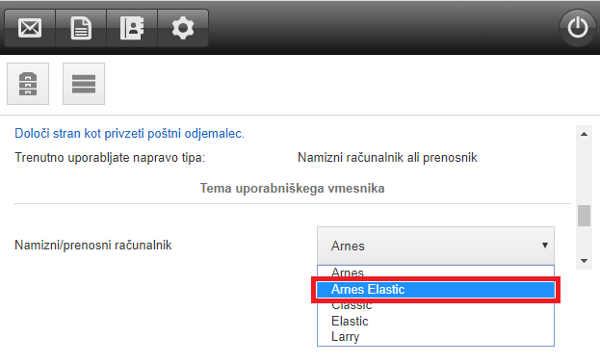Click the three-bar list icon
Image resolution: width=600 pixels, height=364 pixels.
point(84,84)
